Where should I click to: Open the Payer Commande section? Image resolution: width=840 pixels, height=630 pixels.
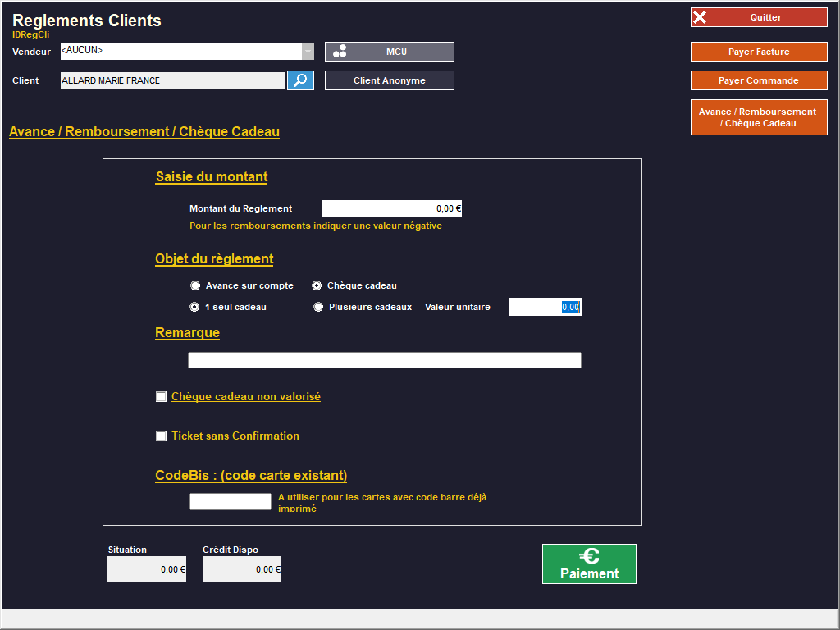pyautogui.click(x=759, y=80)
